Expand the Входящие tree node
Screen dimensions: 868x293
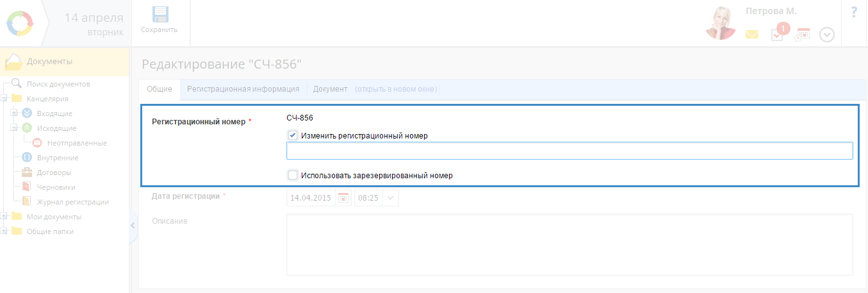[14, 113]
